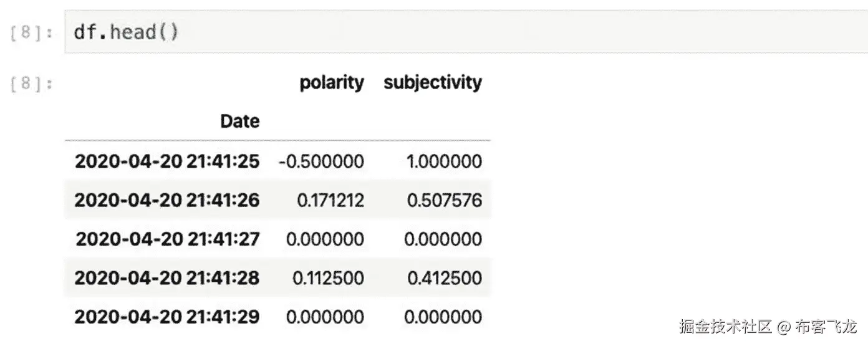Click polarity 0.000000 in the 21:41:27 row

tap(325, 239)
